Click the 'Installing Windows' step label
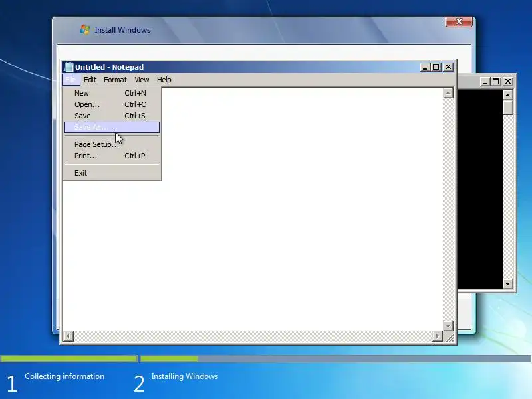This screenshot has height=399, width=532. click(185, 376)
